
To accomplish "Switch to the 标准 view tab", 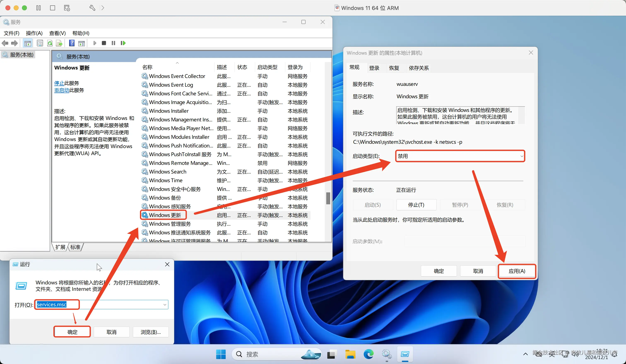I will pyautogui.click(x=75, y=247).
